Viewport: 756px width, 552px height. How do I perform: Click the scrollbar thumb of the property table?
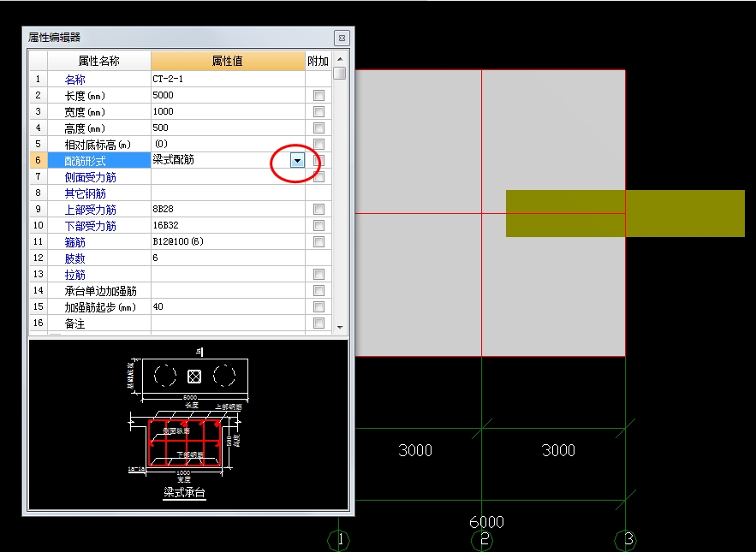(x=340, y=73)
